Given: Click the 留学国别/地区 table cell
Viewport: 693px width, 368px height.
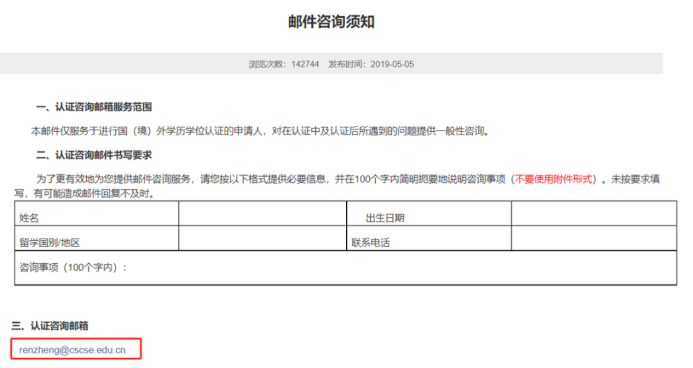Looking at the screenshot, I should click(97, 238).
